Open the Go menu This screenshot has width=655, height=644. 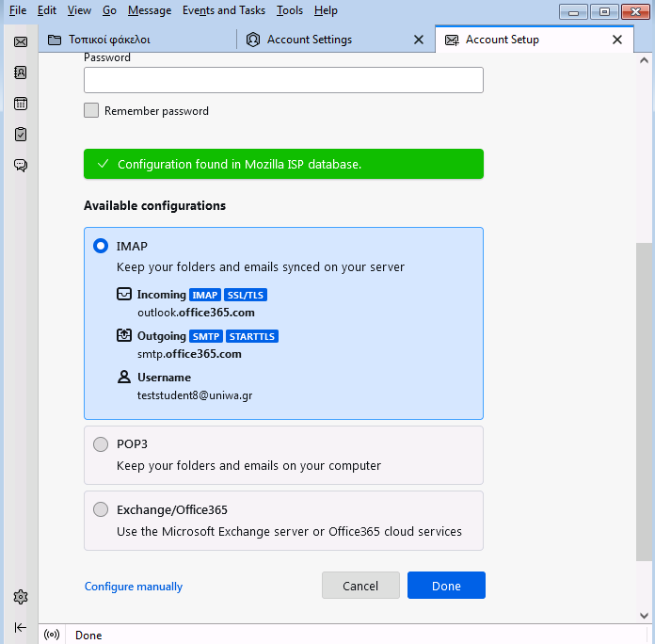tap(109, 10)
